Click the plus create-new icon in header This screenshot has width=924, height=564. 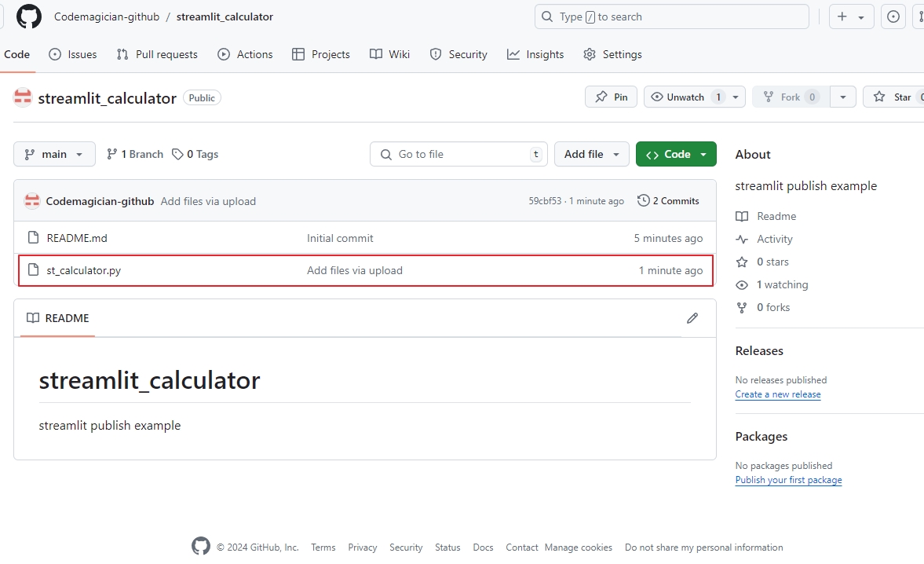(842, 16)
